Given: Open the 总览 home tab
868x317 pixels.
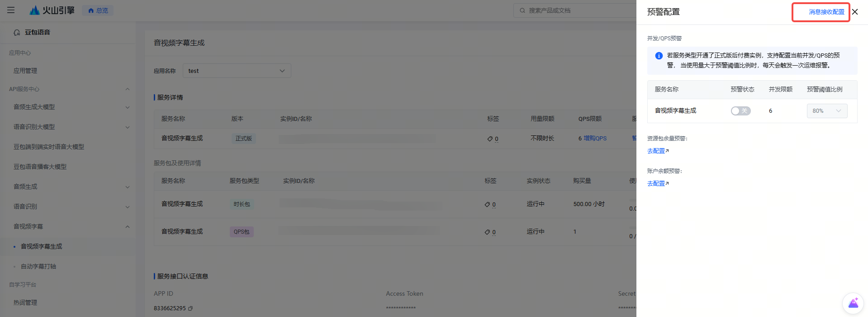Looking at the screenshot, I should point(98,10).
